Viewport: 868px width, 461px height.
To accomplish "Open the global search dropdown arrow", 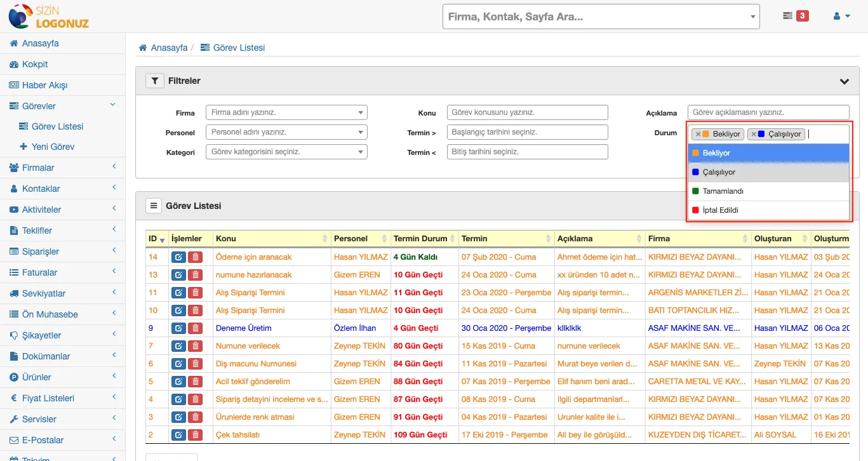I will 752,17.
